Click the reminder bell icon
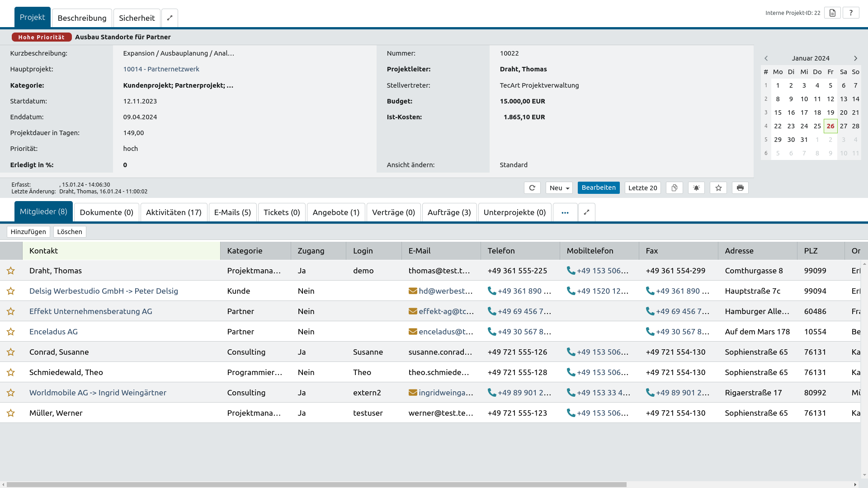Viewport: 868px width, 488px height. (x=696, y=188)
